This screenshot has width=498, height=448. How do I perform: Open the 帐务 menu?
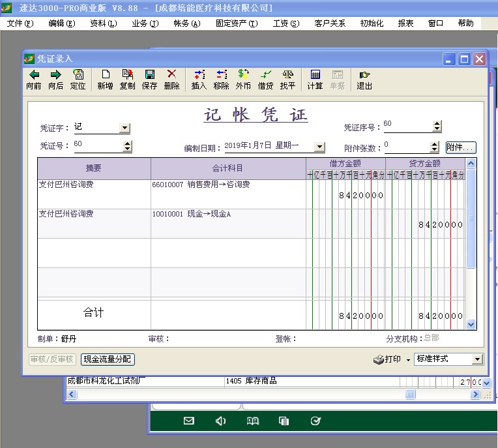point(186,23)
